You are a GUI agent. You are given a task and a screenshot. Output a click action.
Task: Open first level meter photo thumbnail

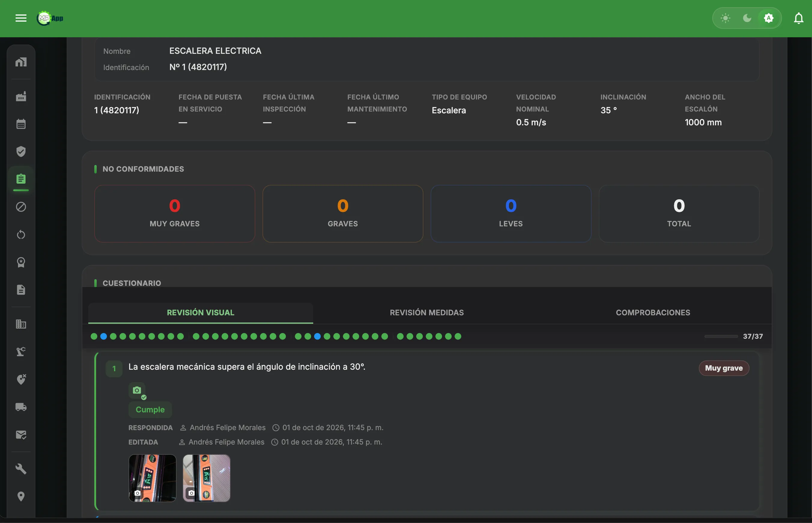tap(152, 478)
